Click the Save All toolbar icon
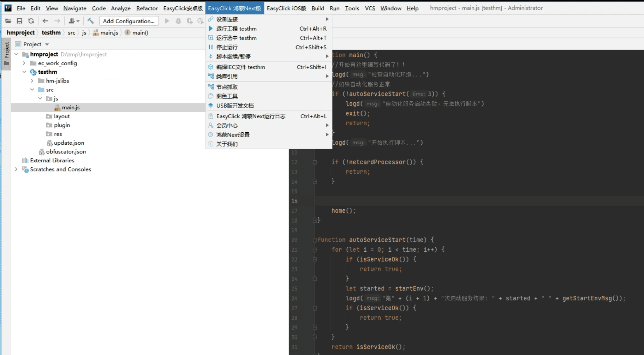This screenshot has height=355, width=644. point(20,21)
